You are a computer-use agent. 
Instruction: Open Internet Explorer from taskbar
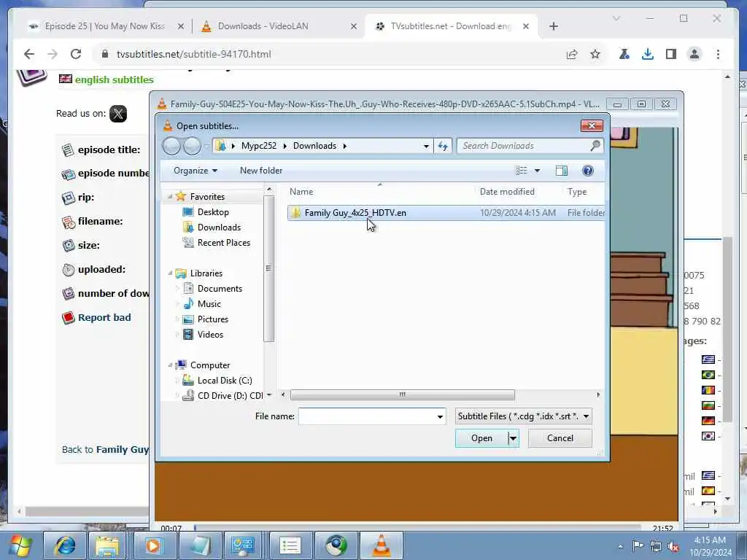[65, 545]
